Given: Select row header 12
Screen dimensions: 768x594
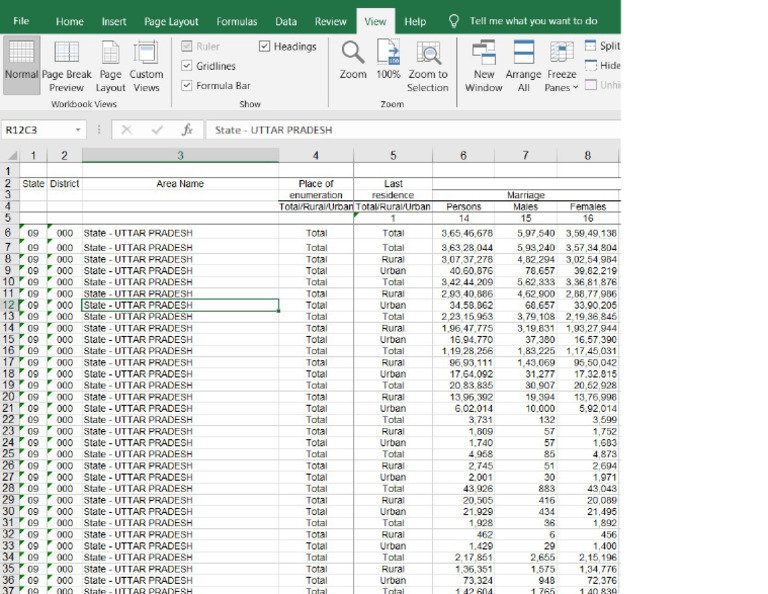Looking at the screenshot, I should point(9,305).
